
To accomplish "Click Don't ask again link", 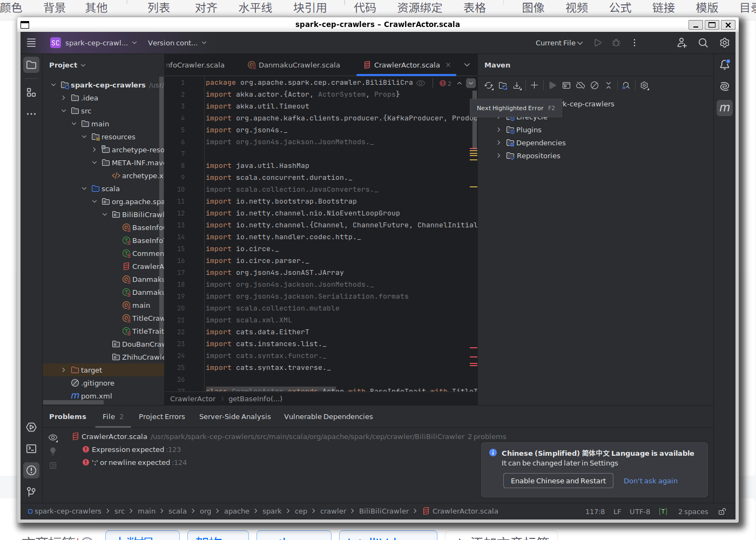I will tap(650, 481).
